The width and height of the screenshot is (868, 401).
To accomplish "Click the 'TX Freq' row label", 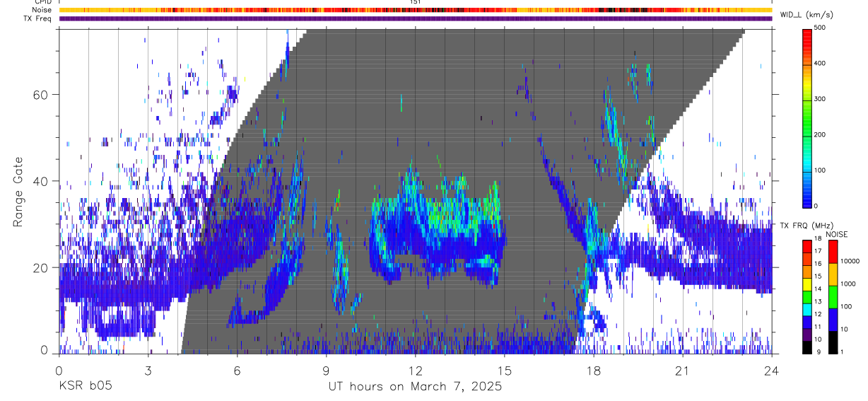I will 37,18.
